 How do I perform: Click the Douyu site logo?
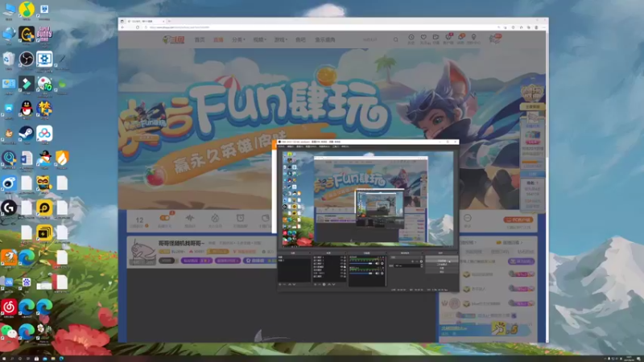click(x=174, y=39)
